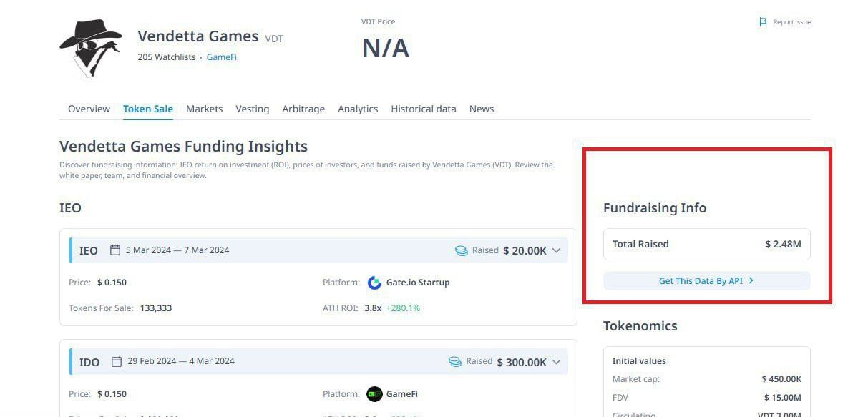The height and width of the screenshot is (417, 868).
Task: Click the Report issue link
Action: pos(791,22)
